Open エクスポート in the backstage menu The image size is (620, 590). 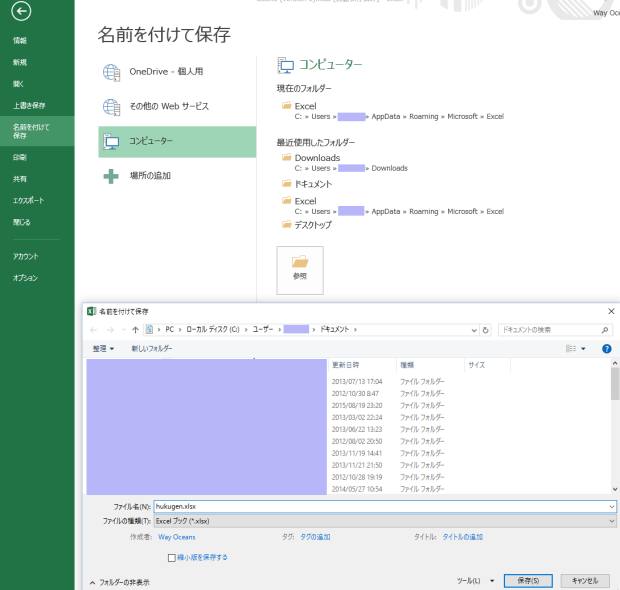click(x=28, y=200)
